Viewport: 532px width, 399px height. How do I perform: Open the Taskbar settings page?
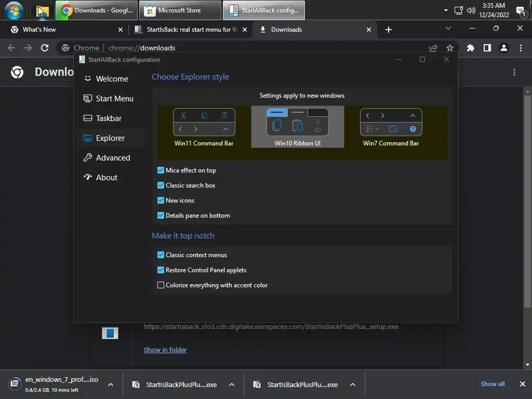[x=112, y=118]
